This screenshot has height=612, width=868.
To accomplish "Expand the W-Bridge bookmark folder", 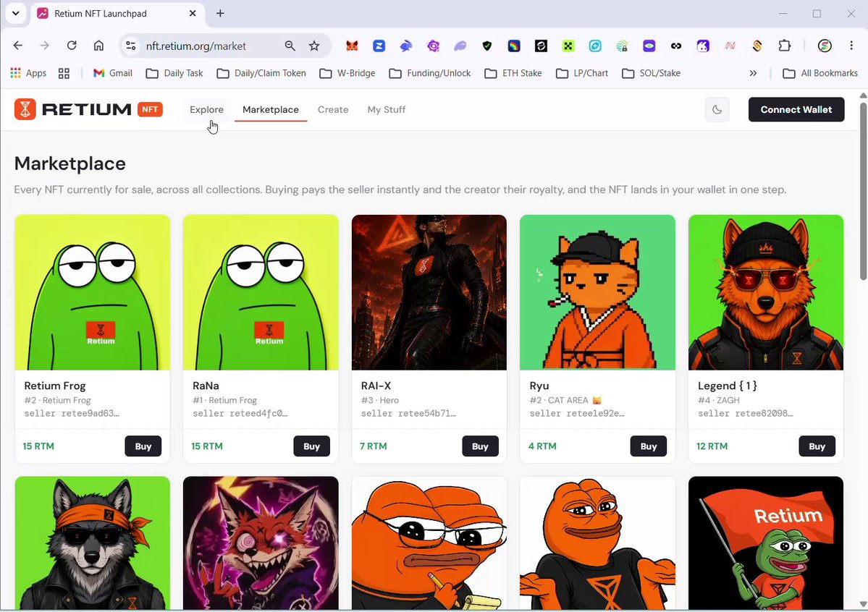I will (x=347, y=73).
